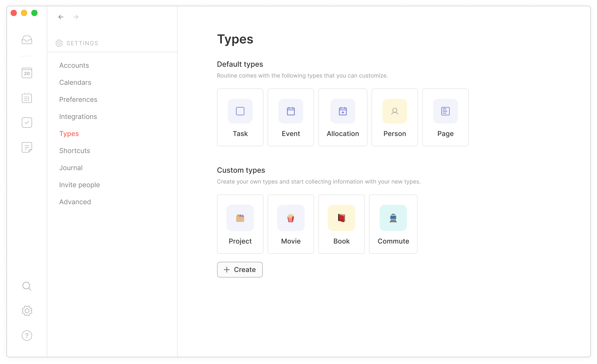
Task: Open help using the question mark icon
Action: coord(27,335)
